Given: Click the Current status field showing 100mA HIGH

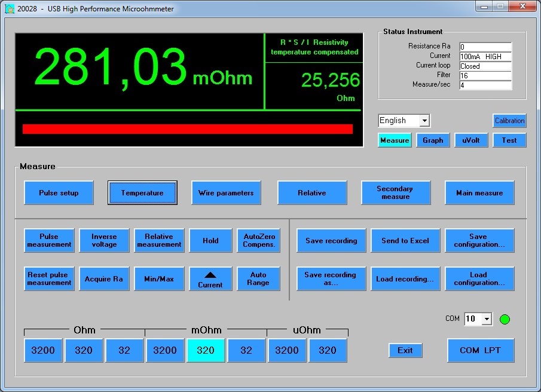Looking at the screenshot, I should click(x=485, y=56).
